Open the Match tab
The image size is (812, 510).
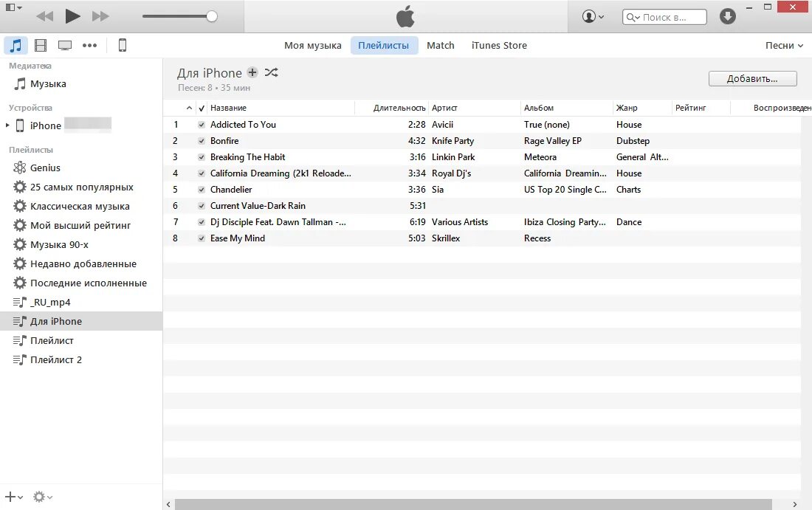click(x=440, y=46)
